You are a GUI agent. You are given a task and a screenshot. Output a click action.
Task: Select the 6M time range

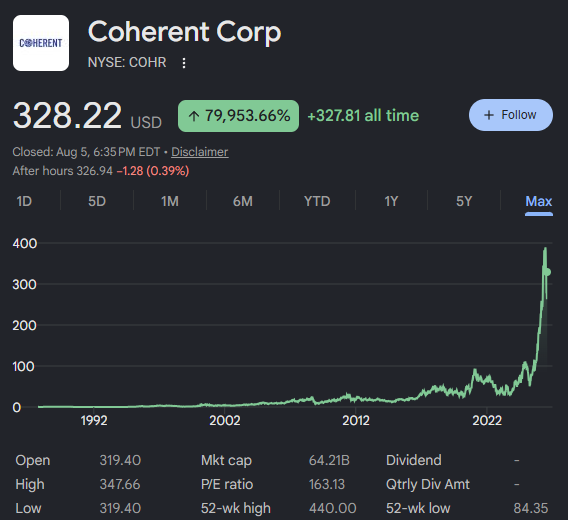pyautogui.click(x=243, y=201)
